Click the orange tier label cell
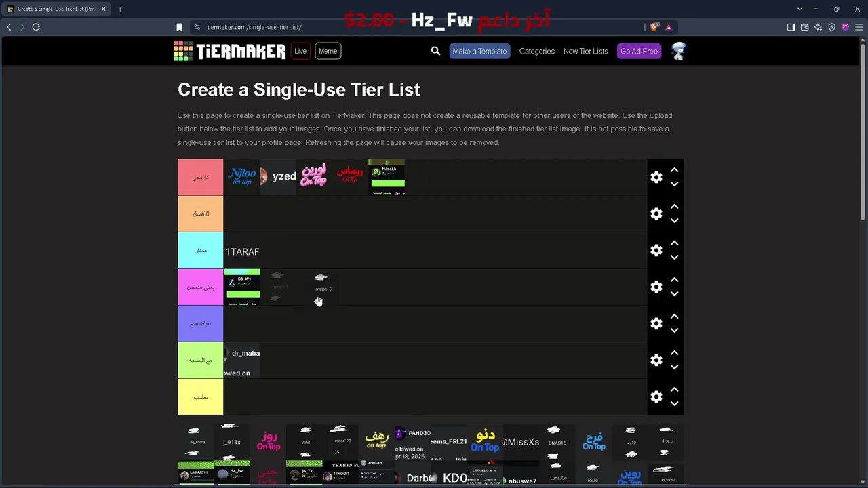The height and width of the screenshot is (488, 868). coord(200,214)
